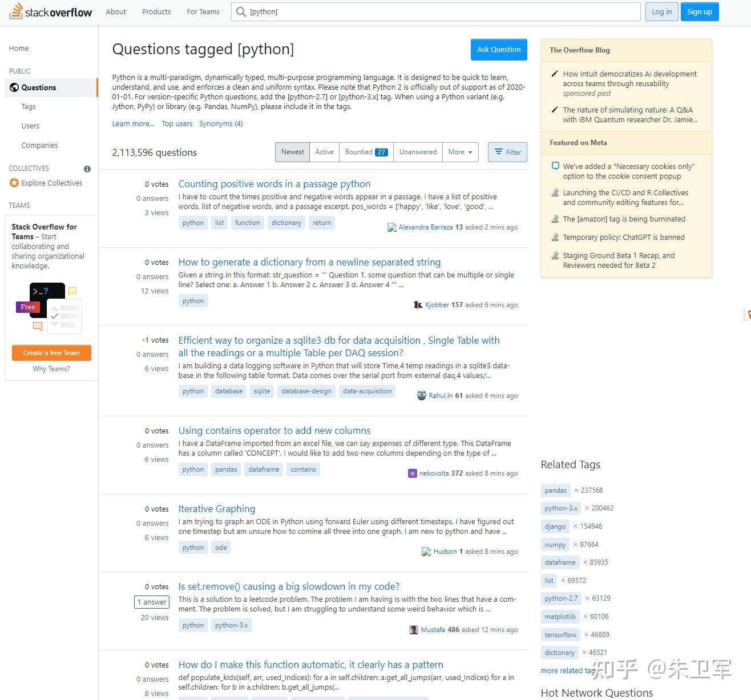Open the Products menu
Viewport: 751px width, 700px height.
[x=155, y=11]
